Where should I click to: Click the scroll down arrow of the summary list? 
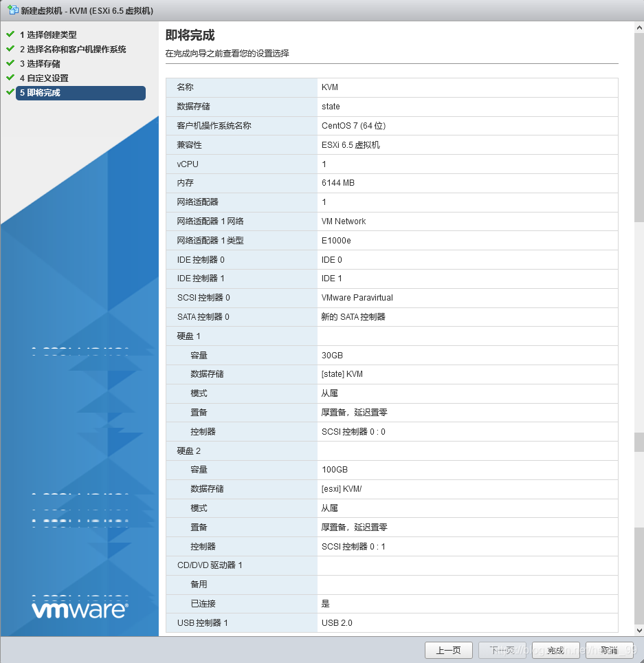(639, 631)
